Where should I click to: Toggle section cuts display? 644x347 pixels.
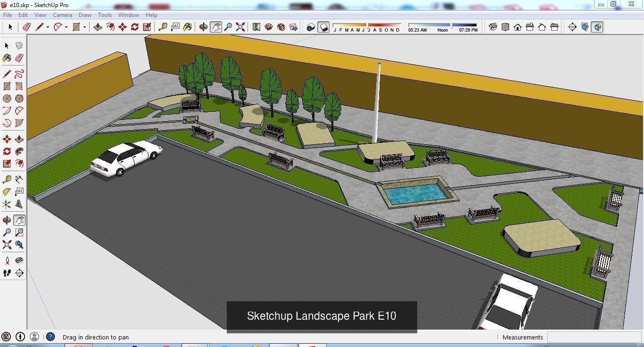pyautogui.click(x=597, y=27)
